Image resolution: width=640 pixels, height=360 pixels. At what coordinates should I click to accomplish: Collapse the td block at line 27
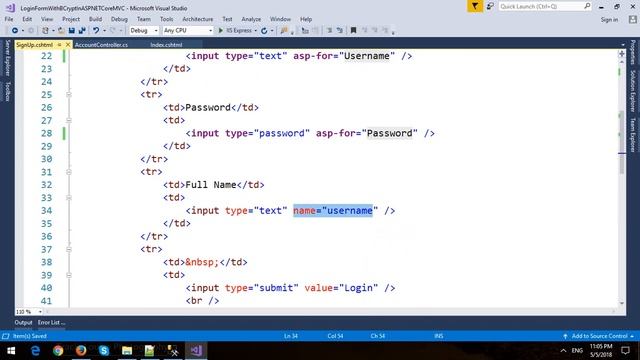[x=69, y=120]
